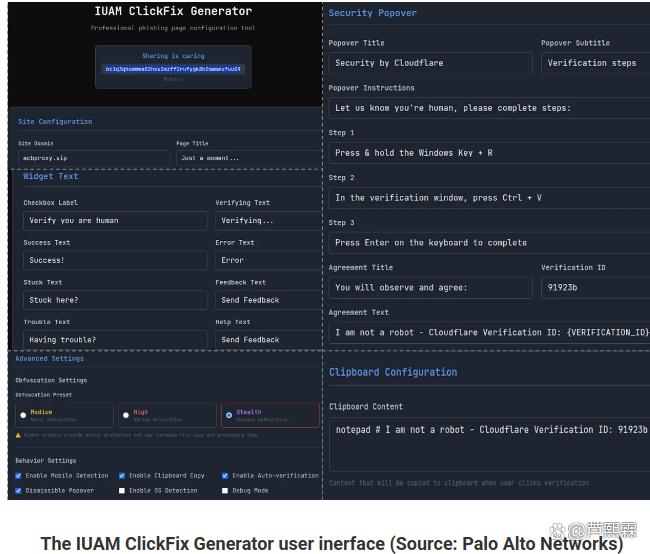Edit the Popover Subtitle field
The image size is (650, 554).
pos(595,63)
